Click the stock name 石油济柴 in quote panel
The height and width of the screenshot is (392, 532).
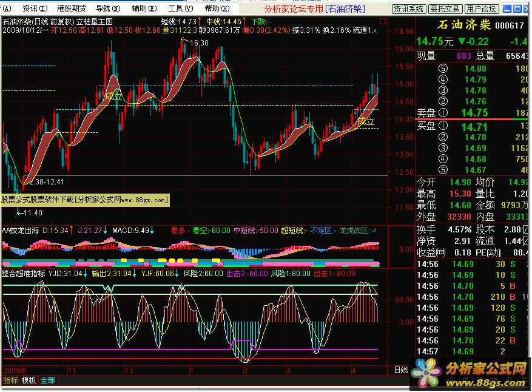click(464, 25)
